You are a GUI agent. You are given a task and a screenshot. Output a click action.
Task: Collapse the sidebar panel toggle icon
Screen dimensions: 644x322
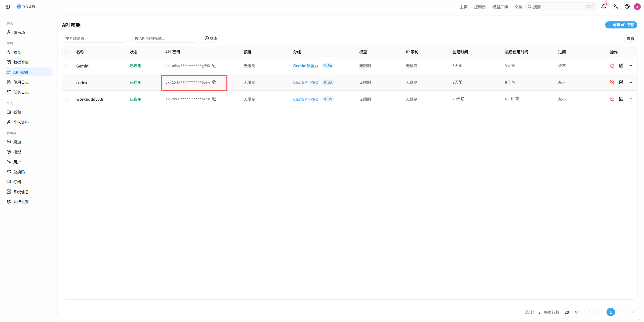click(x=8, y=7)
